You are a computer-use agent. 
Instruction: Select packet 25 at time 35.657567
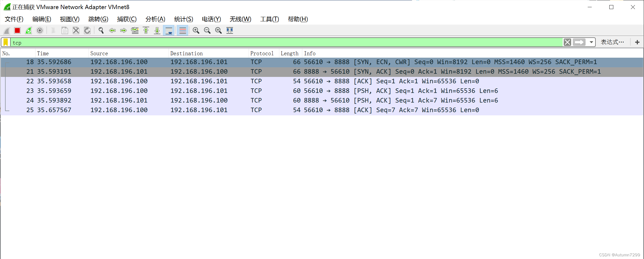[x=322, y=110]
